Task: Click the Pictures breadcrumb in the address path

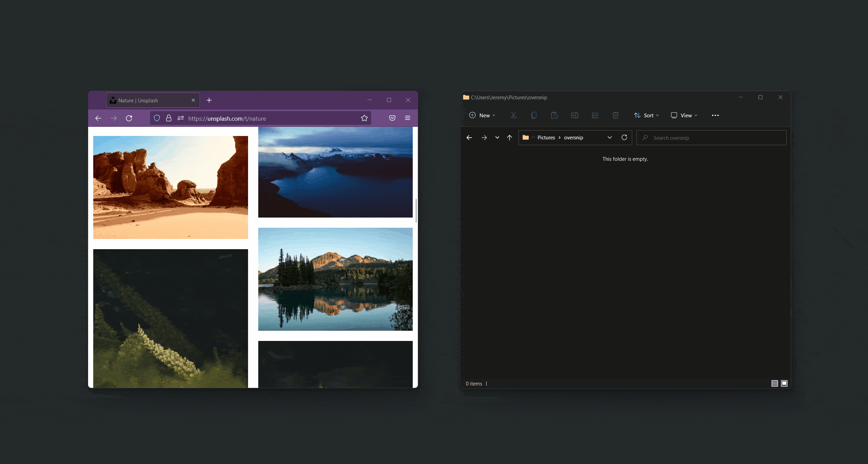Action: pyautogui.click(x=546, y=138)
